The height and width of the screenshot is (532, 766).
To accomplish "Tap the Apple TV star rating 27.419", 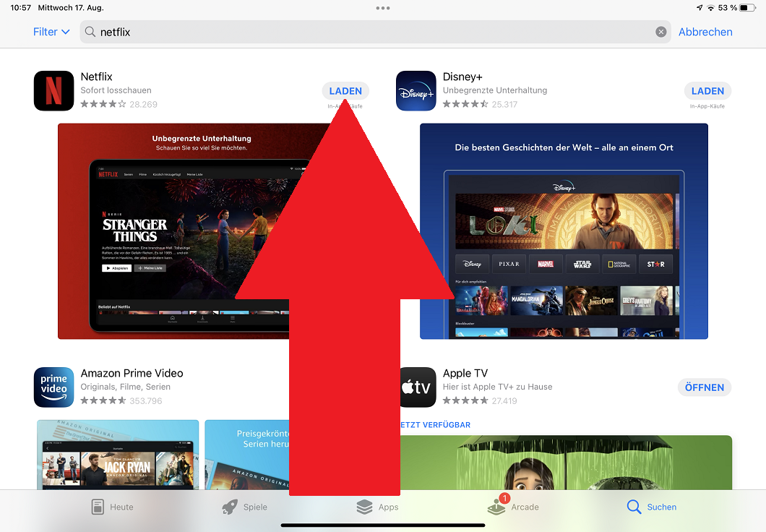I will click(480, 400).
